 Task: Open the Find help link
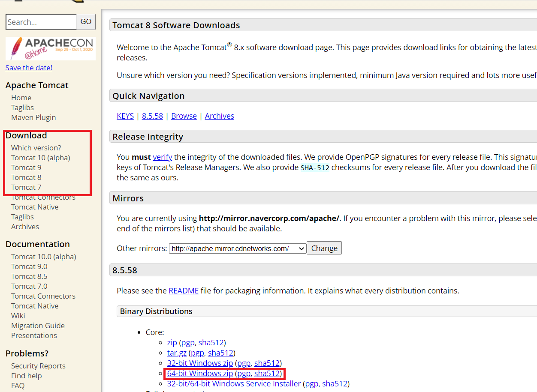27,376
